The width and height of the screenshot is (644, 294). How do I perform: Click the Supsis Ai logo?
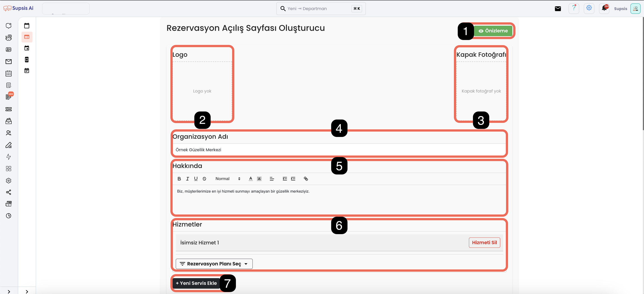18,8
